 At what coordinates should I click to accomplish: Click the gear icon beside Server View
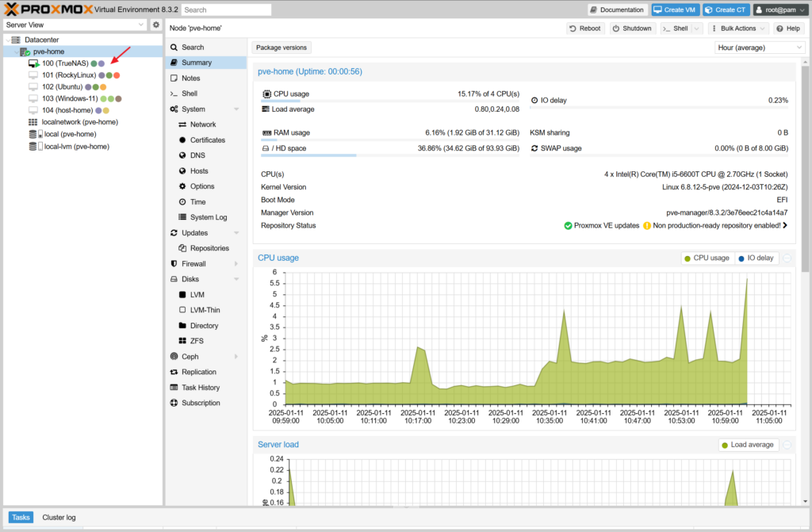(156, 25)
